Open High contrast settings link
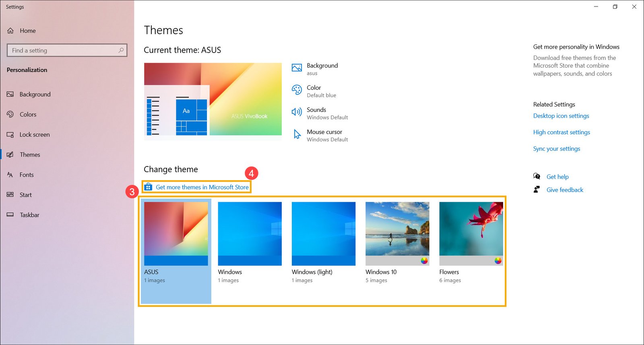Viewport: 644px width, 345px height. [x=561, y=132]
